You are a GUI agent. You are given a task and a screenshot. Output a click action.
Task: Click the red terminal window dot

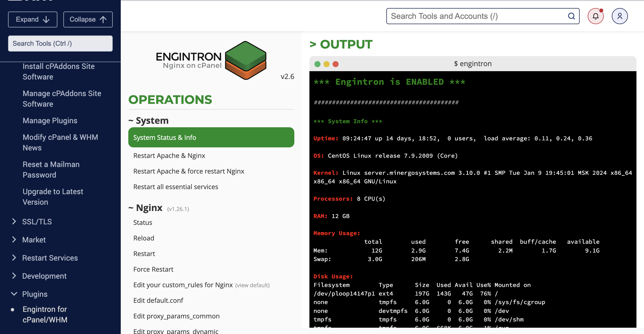pos(336,64)
